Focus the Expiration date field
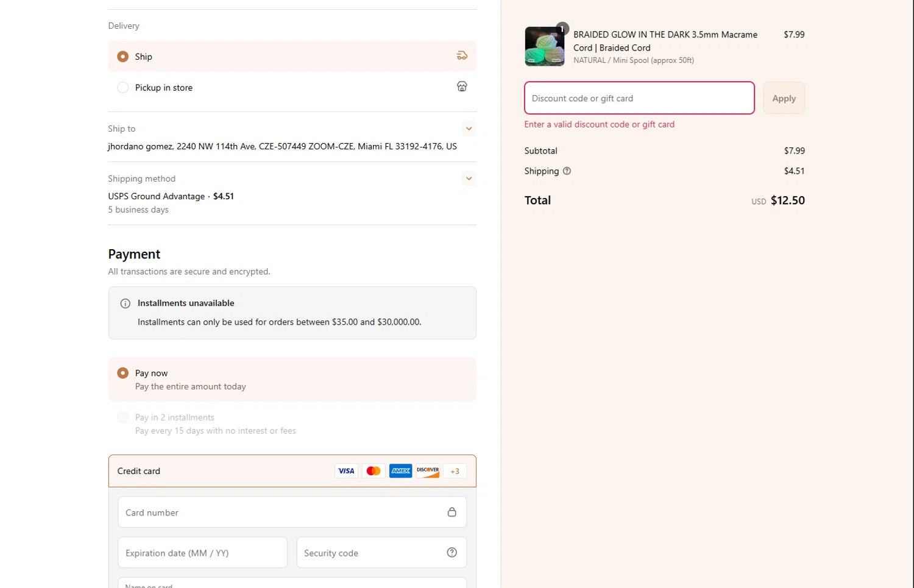 (x=202, y=553)
